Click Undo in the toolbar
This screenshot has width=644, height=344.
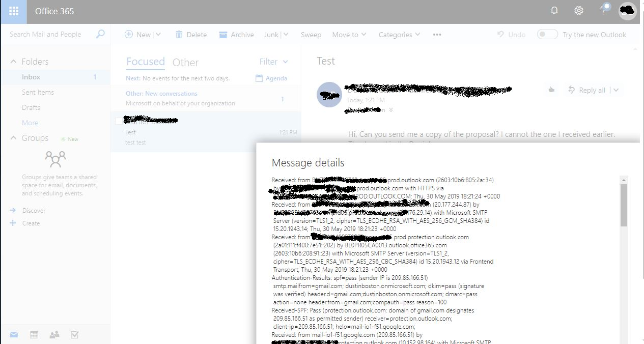511,35
